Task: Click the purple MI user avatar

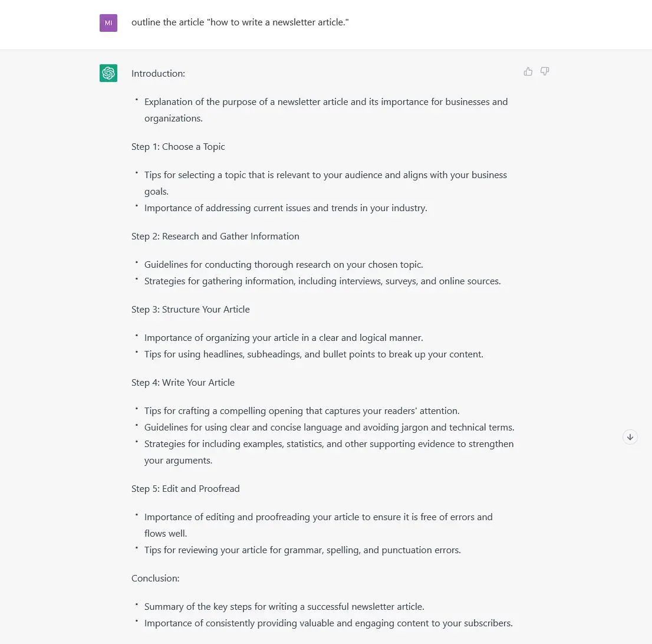Action: (108, 23)
